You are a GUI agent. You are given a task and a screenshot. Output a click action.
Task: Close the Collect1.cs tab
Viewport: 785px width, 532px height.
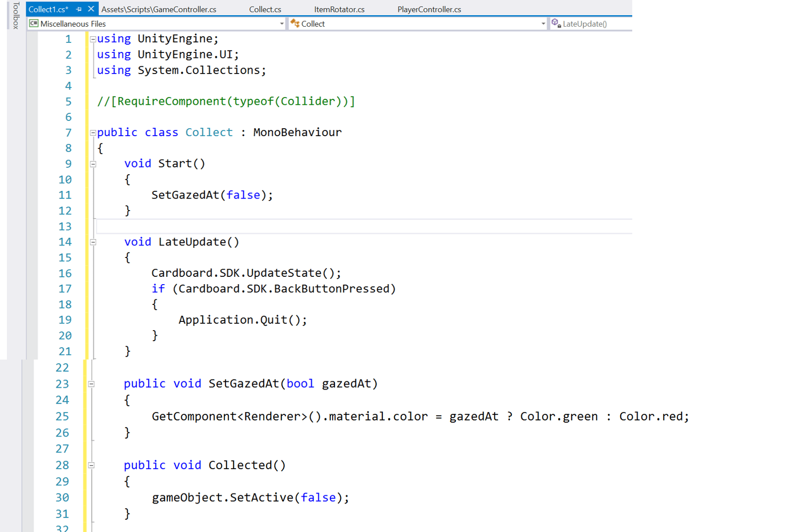coord(91,9)
